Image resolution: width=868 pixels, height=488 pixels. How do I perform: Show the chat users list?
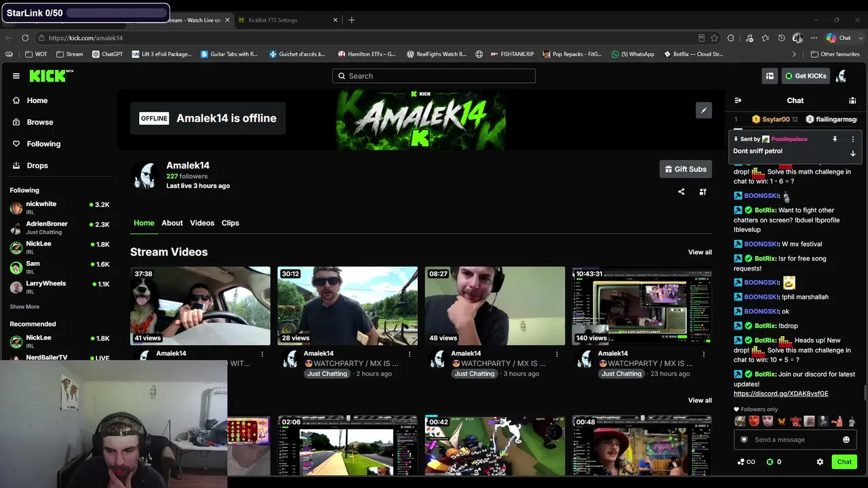point(852,100)
